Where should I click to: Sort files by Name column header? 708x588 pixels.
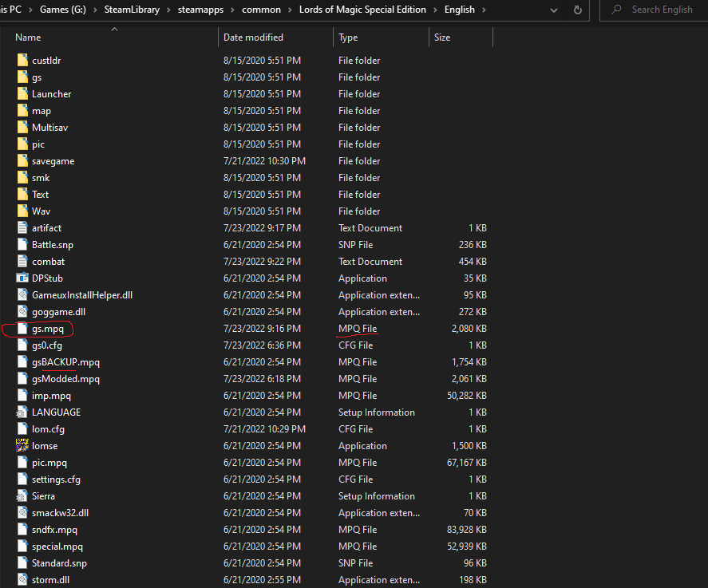(28, 37)
